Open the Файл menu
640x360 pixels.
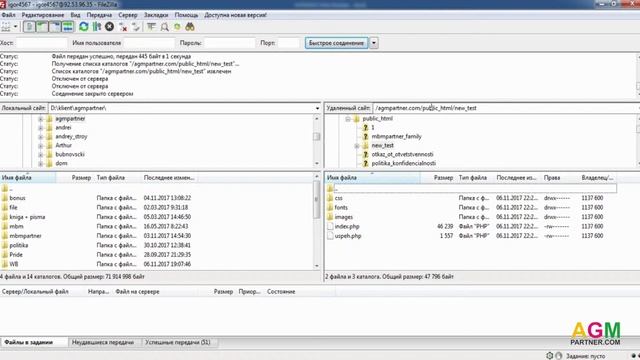(8, 15)
